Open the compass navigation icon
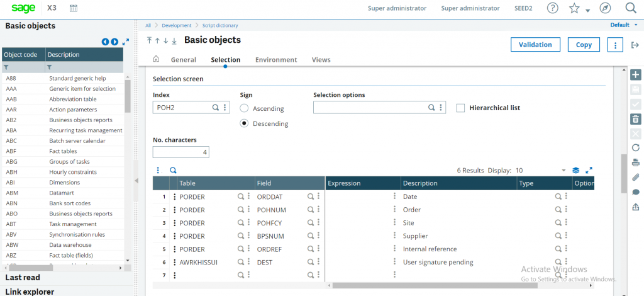Image resolution: width=644 pixels, height=296 pixels. point(605,8)
